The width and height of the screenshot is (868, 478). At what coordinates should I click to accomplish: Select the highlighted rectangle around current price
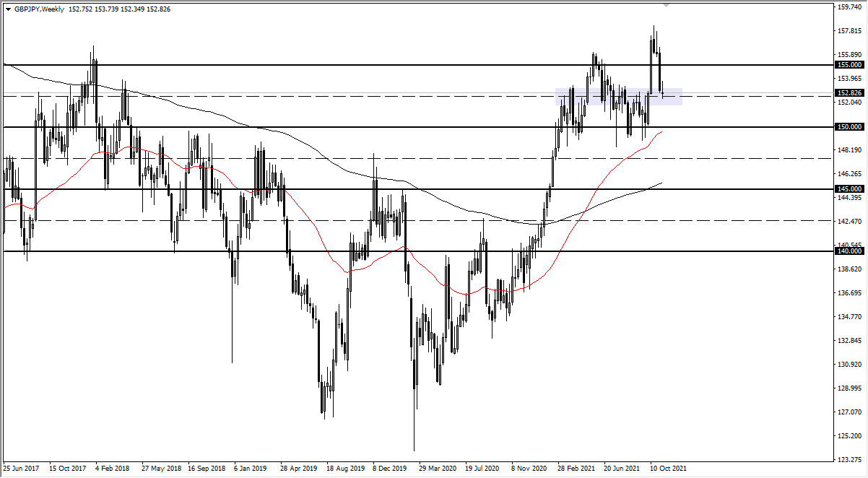(617, 97)
